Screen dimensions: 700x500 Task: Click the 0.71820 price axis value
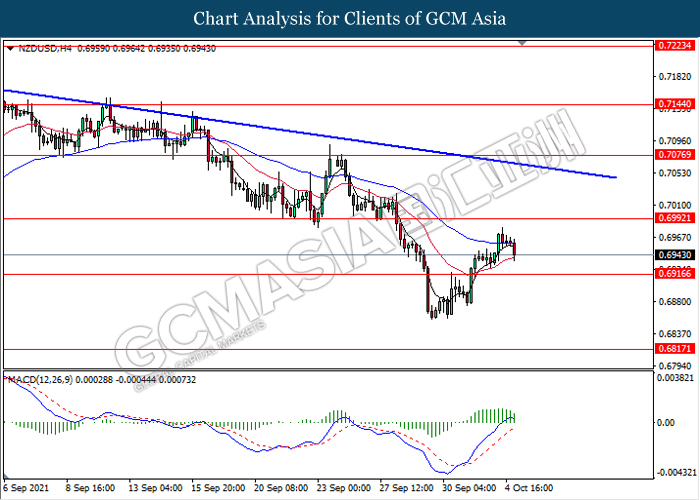[x=675, y=77]
